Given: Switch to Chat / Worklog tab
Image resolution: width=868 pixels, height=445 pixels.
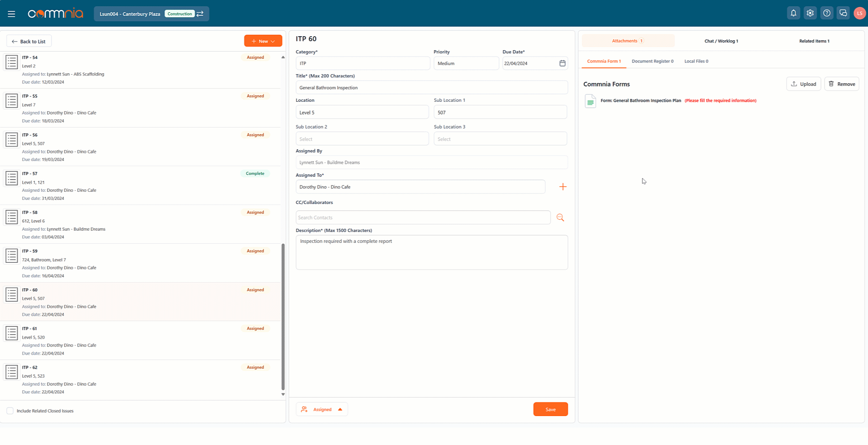Looking at the screenshot, I should point(721,41).
